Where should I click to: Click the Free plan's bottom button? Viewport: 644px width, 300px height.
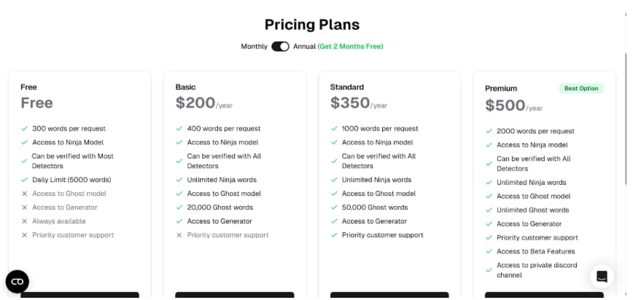pos(79,295)
